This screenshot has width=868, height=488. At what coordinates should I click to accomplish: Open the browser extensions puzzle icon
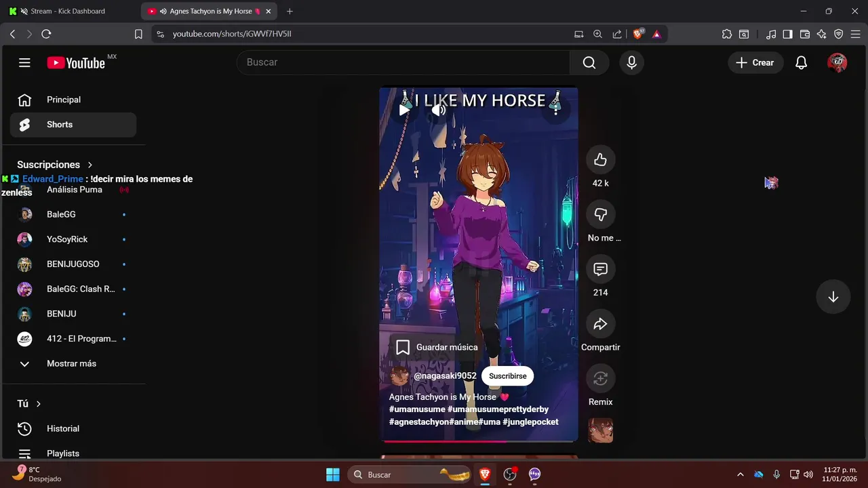pos(727,34)
